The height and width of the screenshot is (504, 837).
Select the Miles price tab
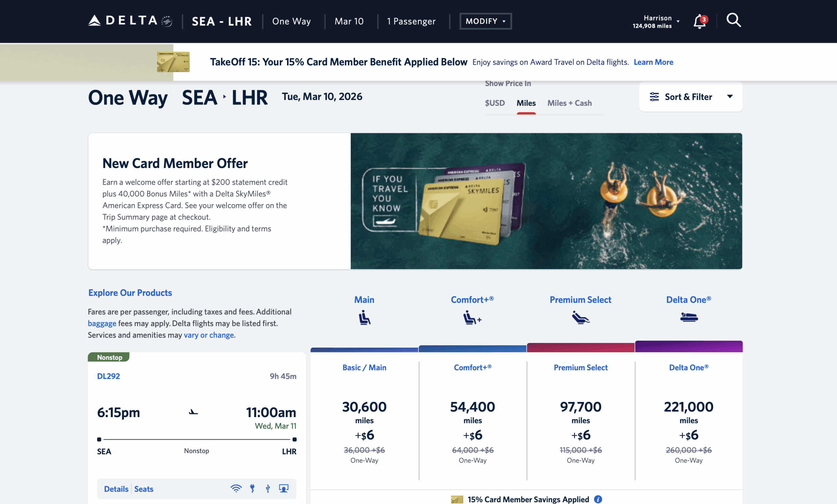click(x=526, y=103)
